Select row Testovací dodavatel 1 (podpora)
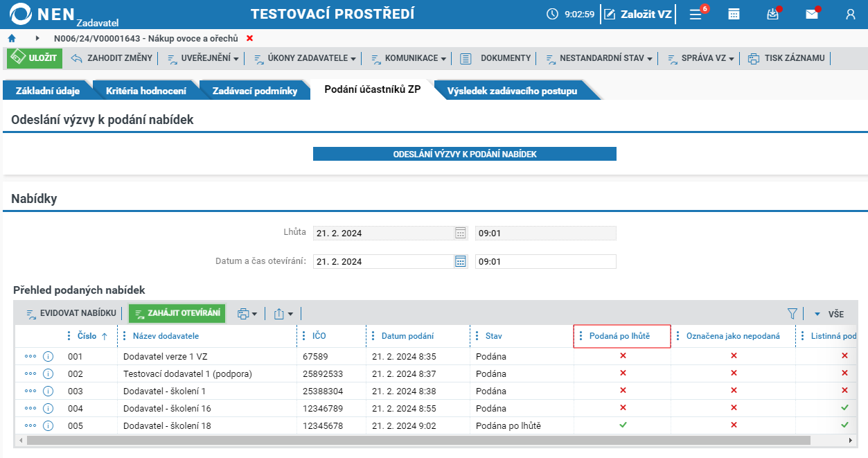Screen dimensions: 868x458 point(436,373)
